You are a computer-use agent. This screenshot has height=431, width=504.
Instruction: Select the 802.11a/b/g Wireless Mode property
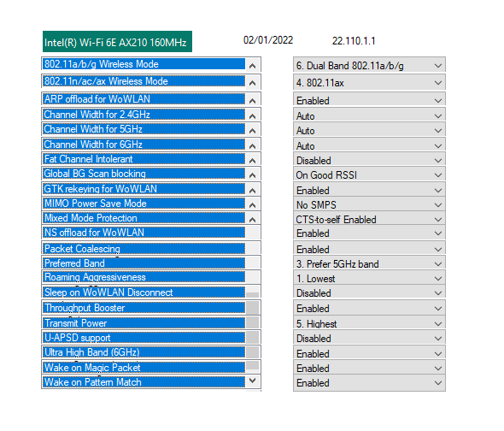click(144, 64)
